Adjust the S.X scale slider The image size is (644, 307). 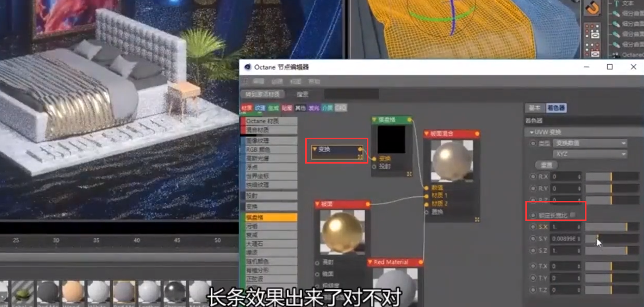(611, 227)
